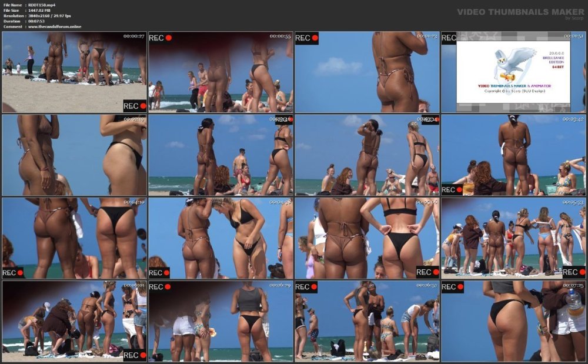The width and height of the screenshot is (588, 364).
Task: Click the REC badge in the 00:06:01 frame
Action: point(135,355)
